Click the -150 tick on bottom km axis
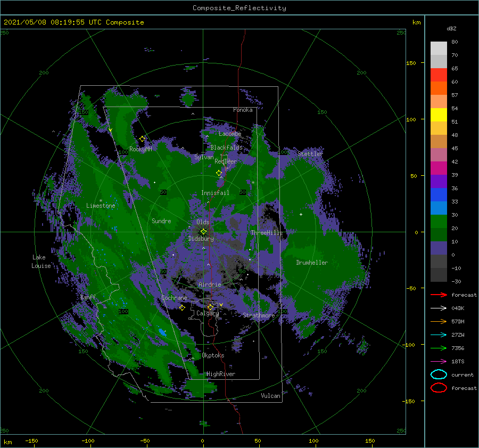The height and width of the screenshot is (448, 479). [x=31, y=441]
